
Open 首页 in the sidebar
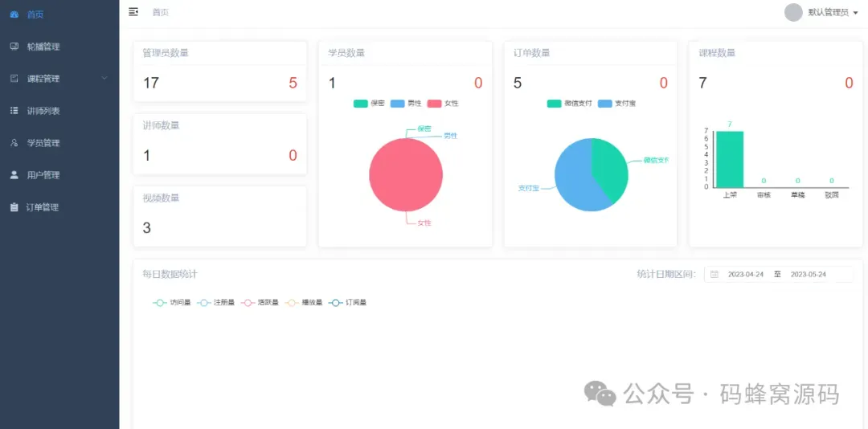[x=59, y=14]
